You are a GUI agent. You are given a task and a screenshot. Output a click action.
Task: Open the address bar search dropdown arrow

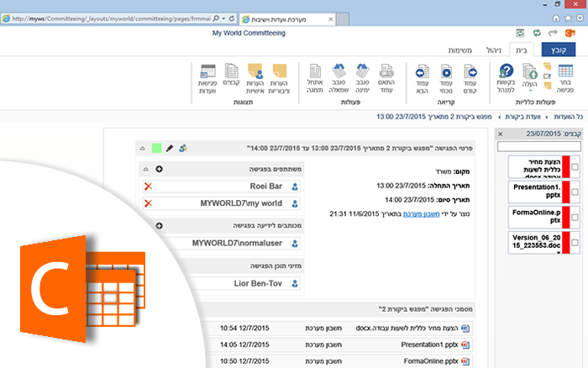(x=223, y=18)
